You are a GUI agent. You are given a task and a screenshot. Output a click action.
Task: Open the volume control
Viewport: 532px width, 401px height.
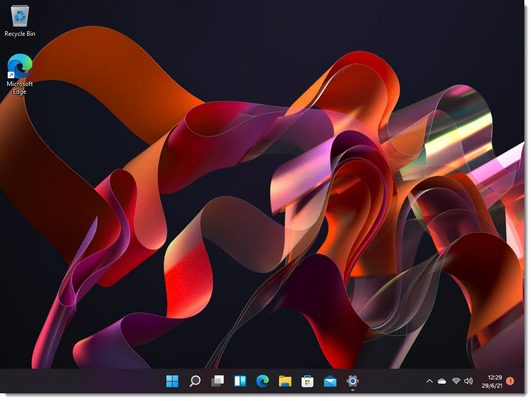point(468,381)
